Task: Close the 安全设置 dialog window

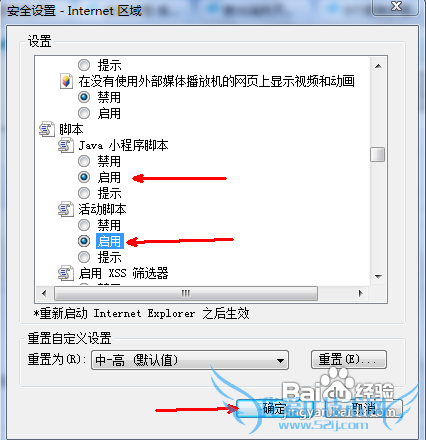Action: click(396, 7)
